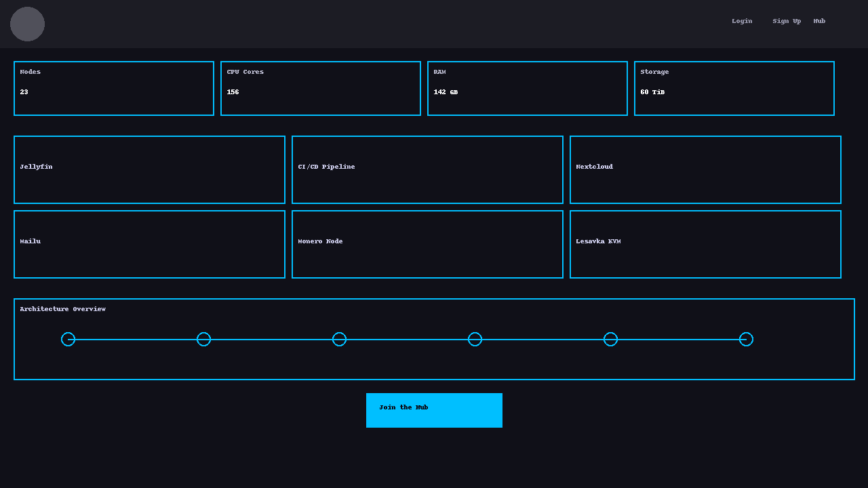The width and height of the screenshot is (868, 488).
Task: Open the Login link
Action: pos(742,21)
